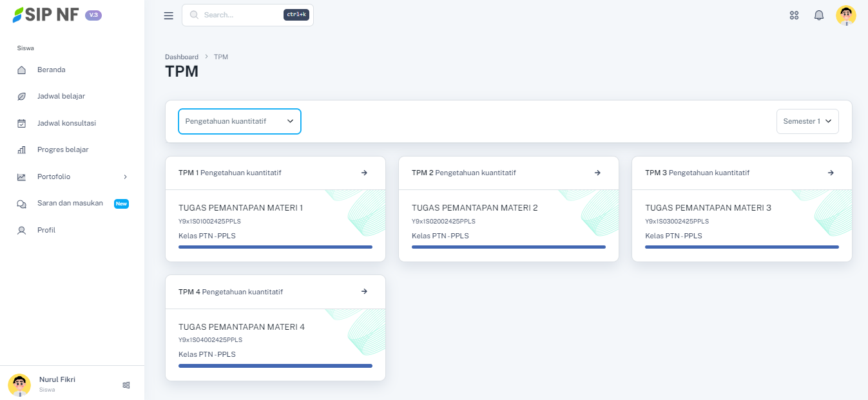Image resolution: width=868 pixels, height=400 pixels.
Task: Click the arrow icon on TPM 3 card
Action: point(831,173)
